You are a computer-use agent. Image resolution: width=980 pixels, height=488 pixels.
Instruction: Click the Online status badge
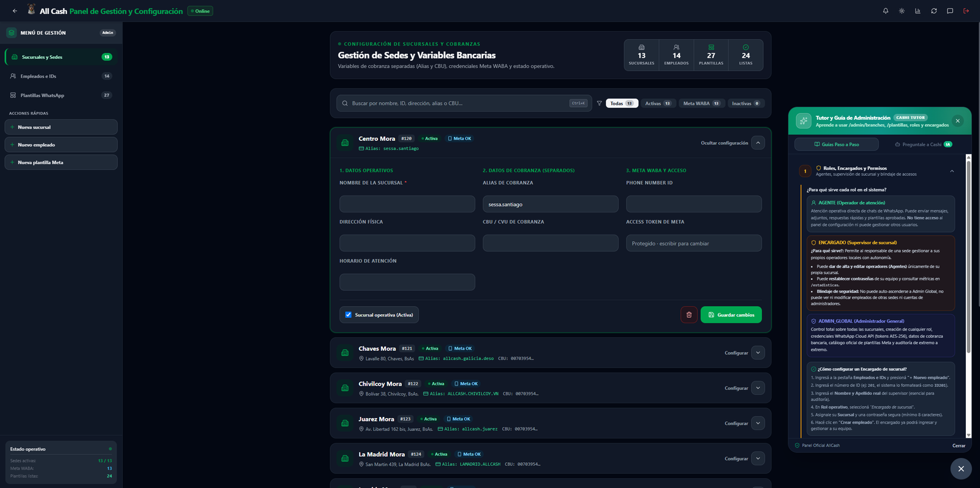click(x=200, y=11)
